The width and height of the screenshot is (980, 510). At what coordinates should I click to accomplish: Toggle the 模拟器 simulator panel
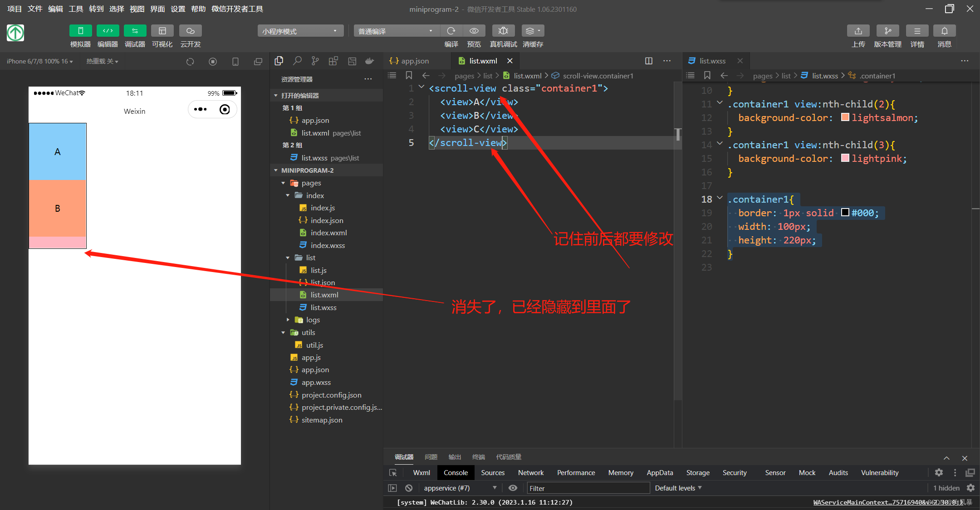tap(80, 36)
